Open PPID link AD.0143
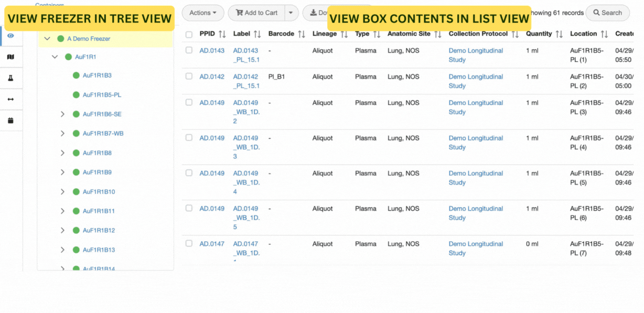 pyautogui.click(x=212, y=51)
